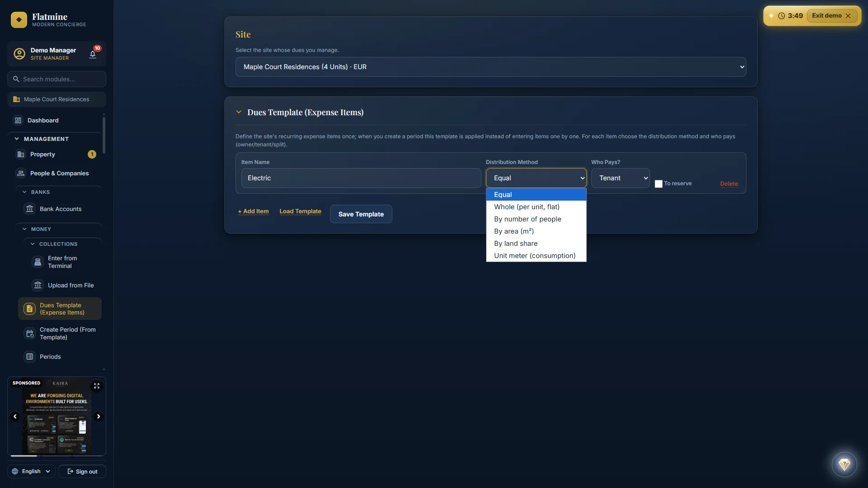
Task: Show previous sponsored ad slide
Action: click(x=15, y=417)
